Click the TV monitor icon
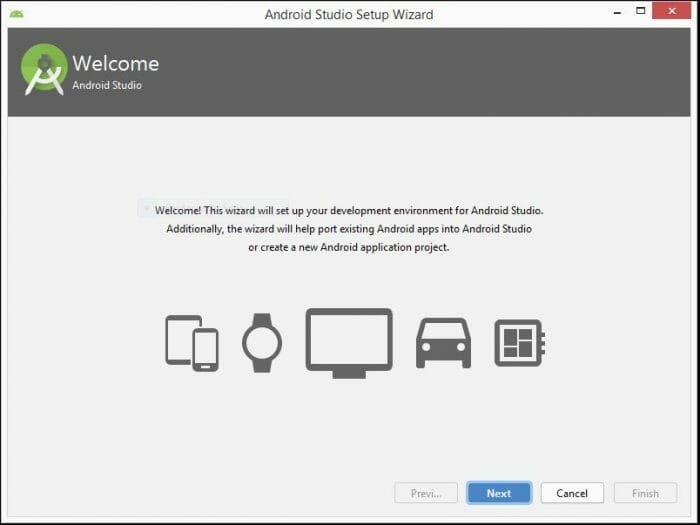The width and height of the screenshot is (700, 525). pos(349,343)
